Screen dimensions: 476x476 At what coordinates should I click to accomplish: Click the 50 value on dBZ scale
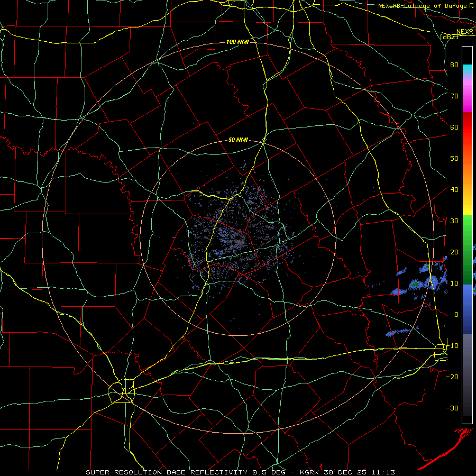click(x=454, y=159)
